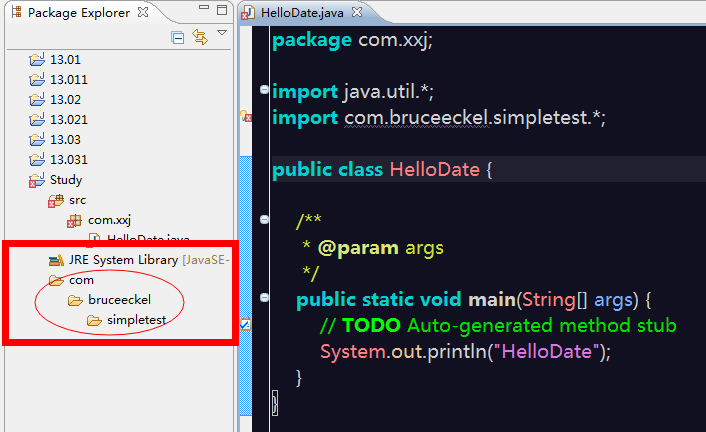Screen dimensions: 706x432
Task: Close the HelloDate.java editor tab
Action: tap(357, 12)
